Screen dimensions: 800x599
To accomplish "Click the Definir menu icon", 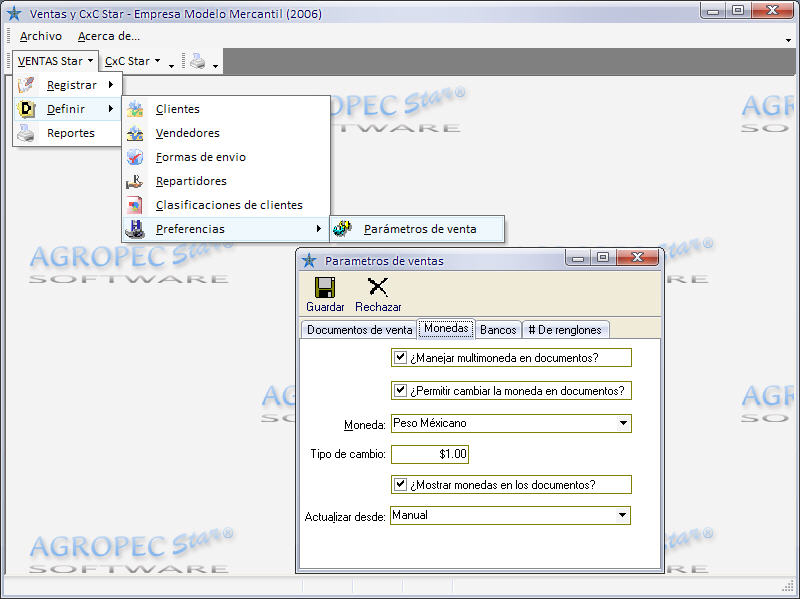I will point(26,109).
